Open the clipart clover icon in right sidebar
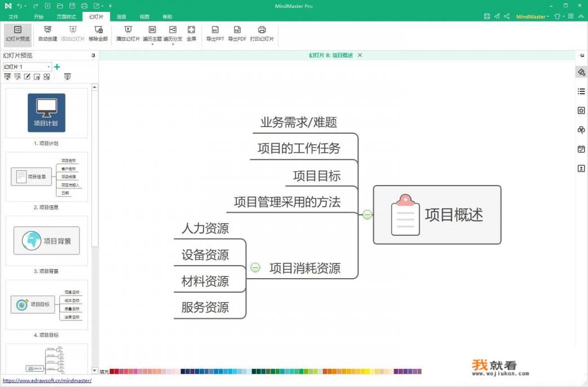Image resolution: width=588 pixels, height=387 pixels. pos(581,130)
